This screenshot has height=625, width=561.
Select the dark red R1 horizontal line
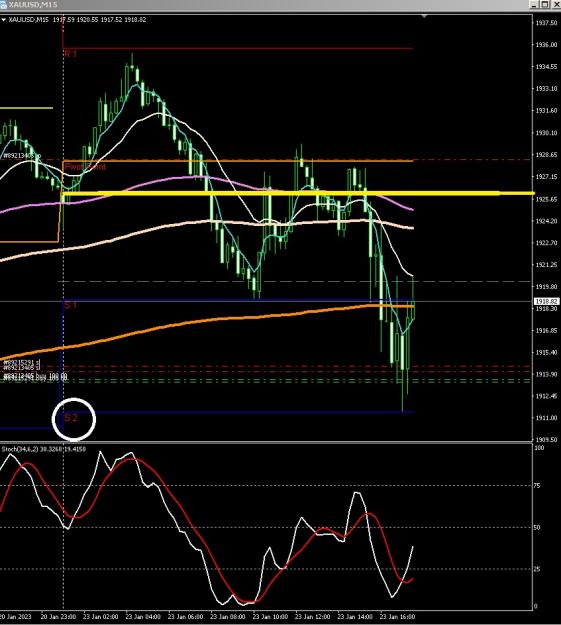coord(238,49)
